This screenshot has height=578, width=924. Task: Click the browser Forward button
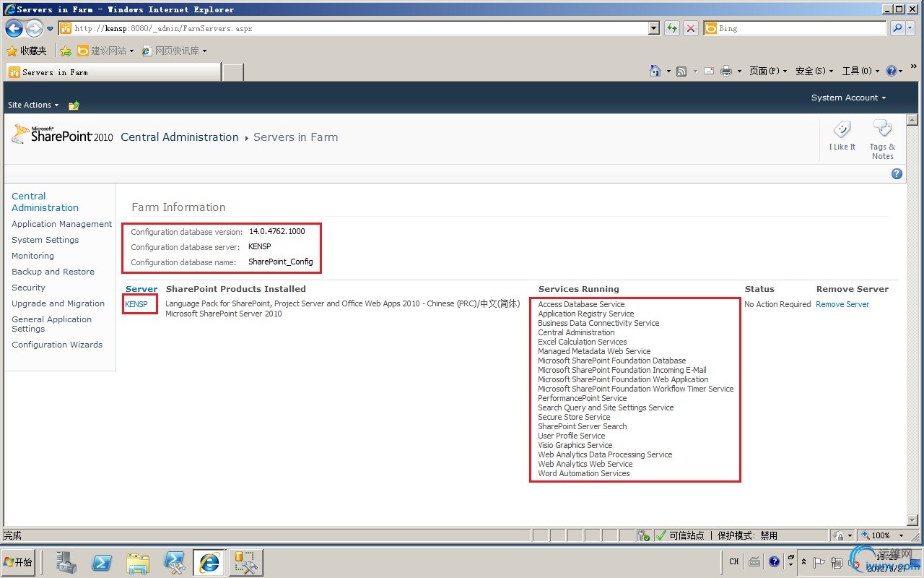point(34,28)
